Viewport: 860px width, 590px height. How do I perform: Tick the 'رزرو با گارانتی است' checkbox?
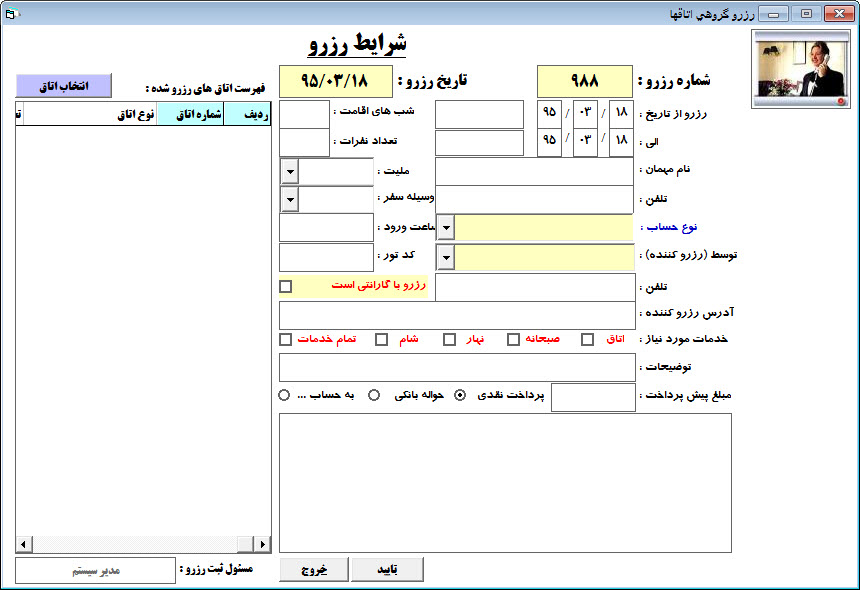point(286,286)
